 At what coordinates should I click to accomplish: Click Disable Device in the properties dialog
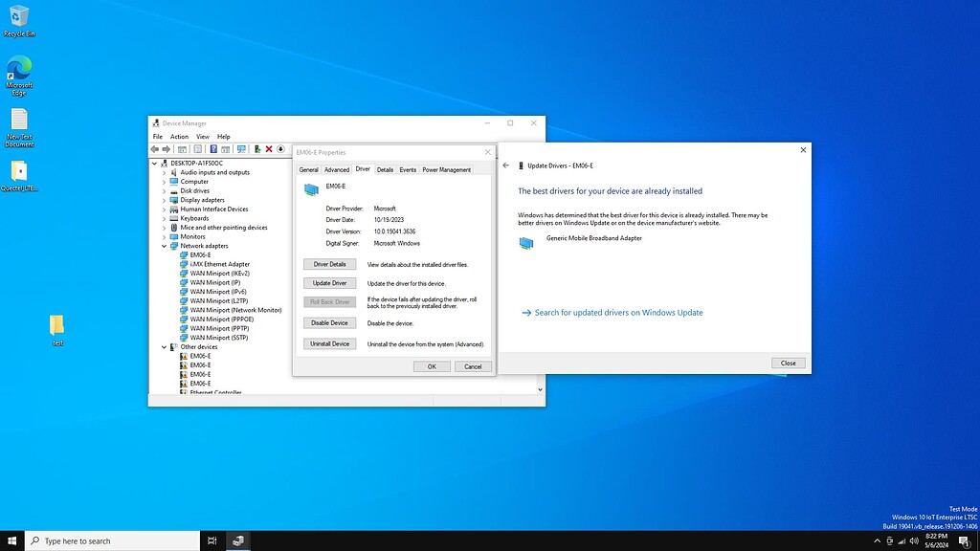tap(329, 322)
